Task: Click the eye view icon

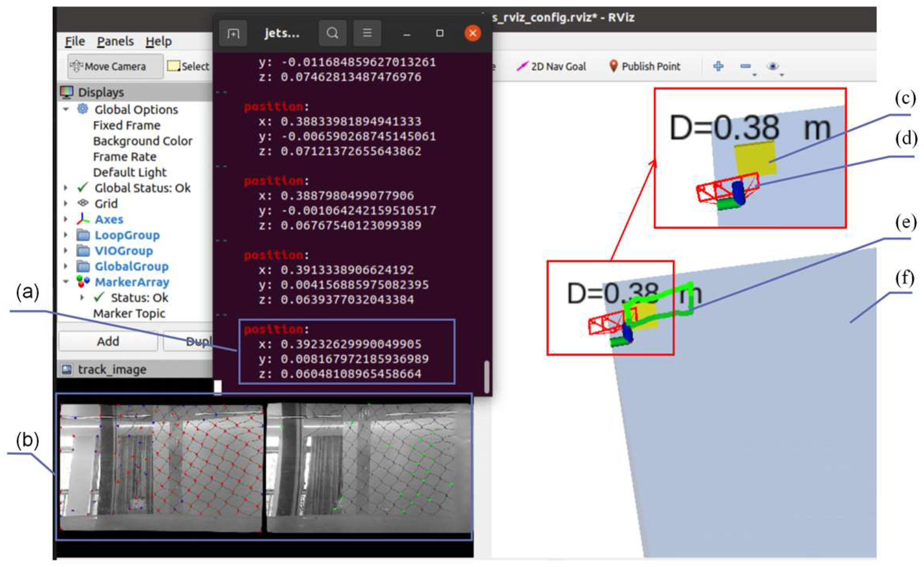Action: click(x=773, y=66)
